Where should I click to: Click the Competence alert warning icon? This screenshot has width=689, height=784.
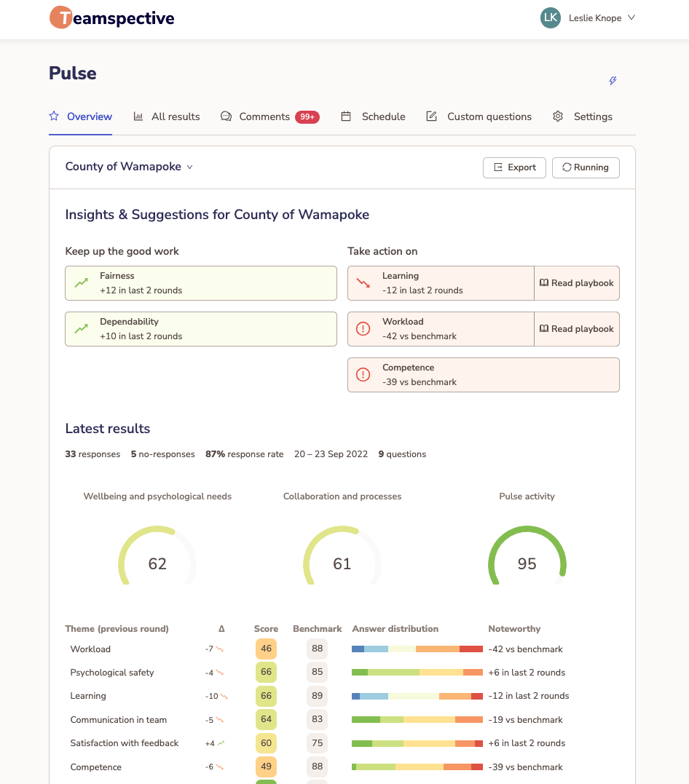(363, 375)
